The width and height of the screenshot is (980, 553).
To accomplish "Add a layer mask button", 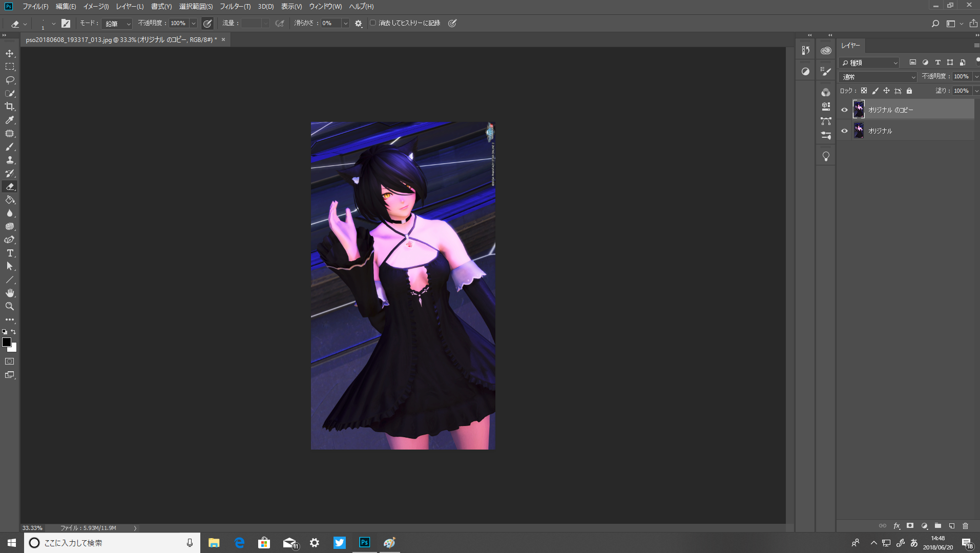I will [x=910, y=526].
